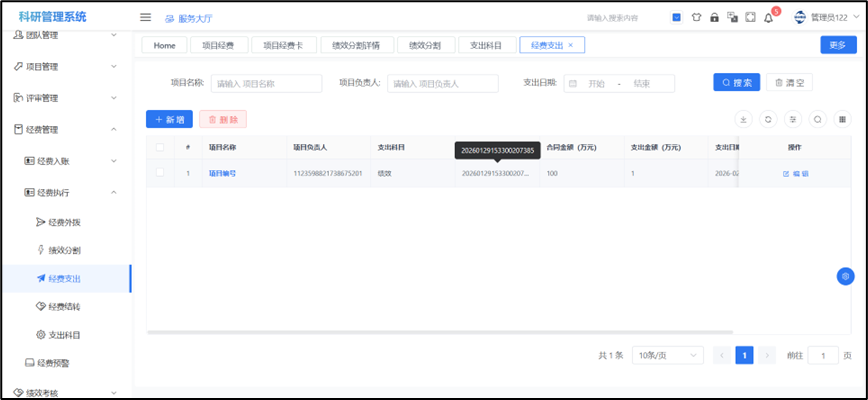Screen dimensions: 868x400
Task: Click the hamburger menu collapse icon
Action: (145, 17)
